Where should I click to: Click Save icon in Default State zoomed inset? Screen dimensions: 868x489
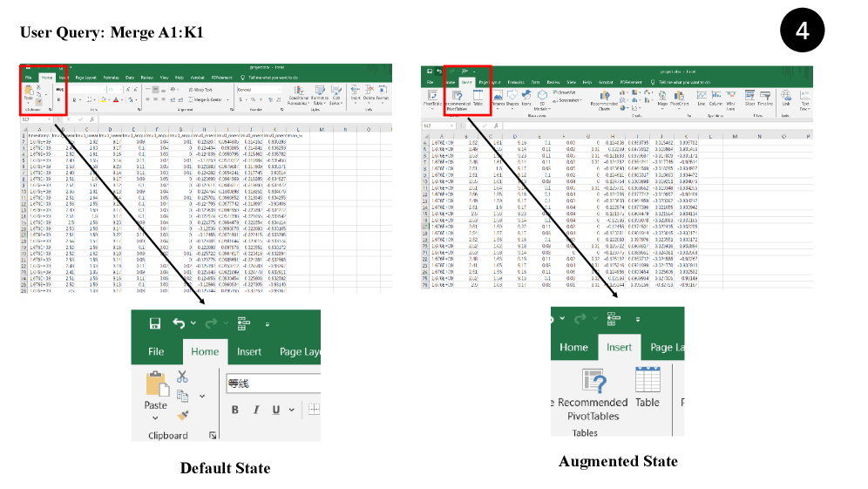coord(155,323)
